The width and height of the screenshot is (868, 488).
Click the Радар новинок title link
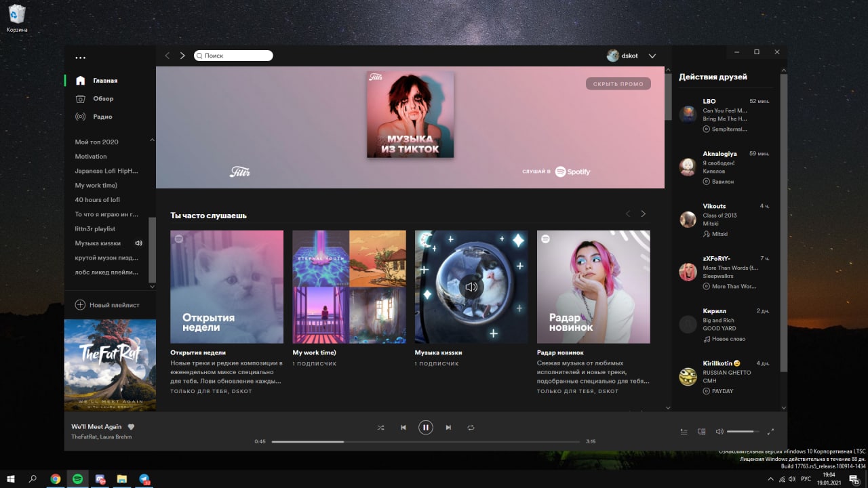[560, 352]
